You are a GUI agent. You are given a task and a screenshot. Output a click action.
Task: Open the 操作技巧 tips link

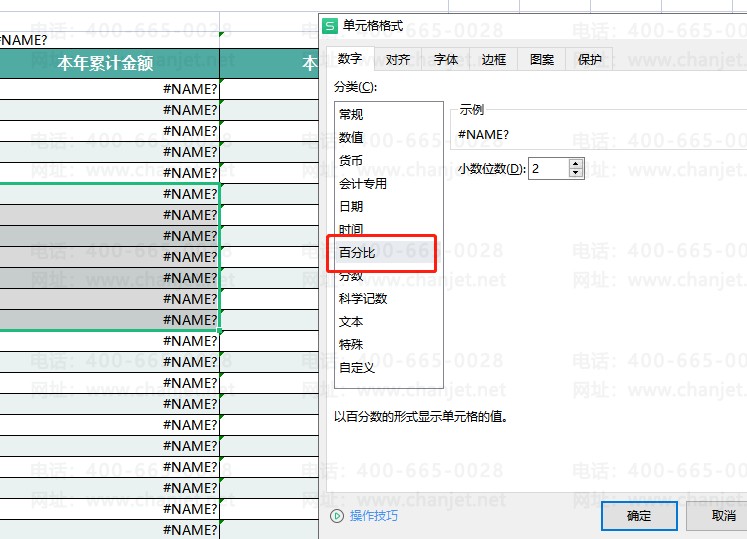(x=374, y=516)
